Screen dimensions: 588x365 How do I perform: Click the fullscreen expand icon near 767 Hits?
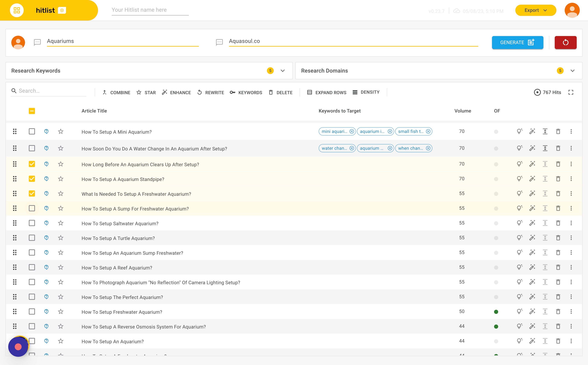click(x=571, y=92)
